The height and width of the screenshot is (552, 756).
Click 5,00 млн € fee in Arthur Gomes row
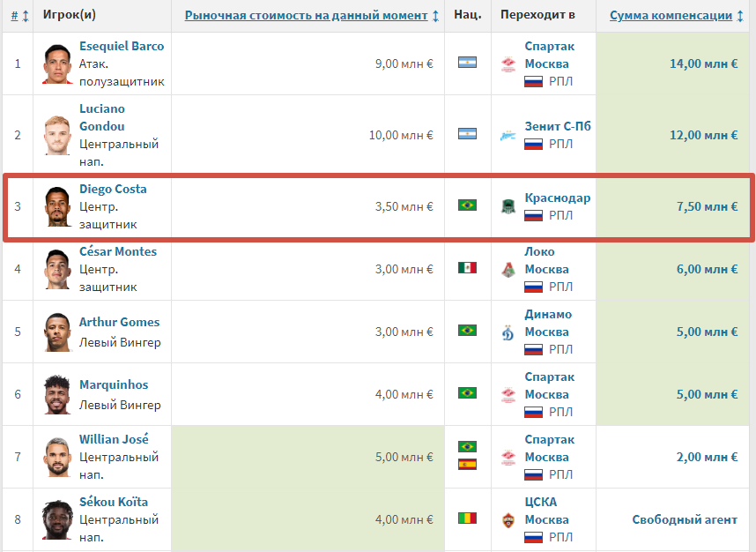[x=707, y=332]
